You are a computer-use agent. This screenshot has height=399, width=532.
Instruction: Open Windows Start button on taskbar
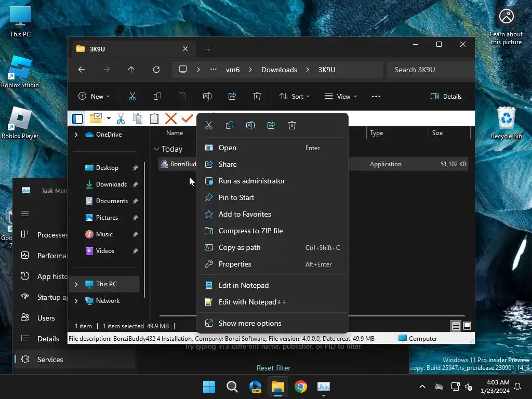(209, 387)
